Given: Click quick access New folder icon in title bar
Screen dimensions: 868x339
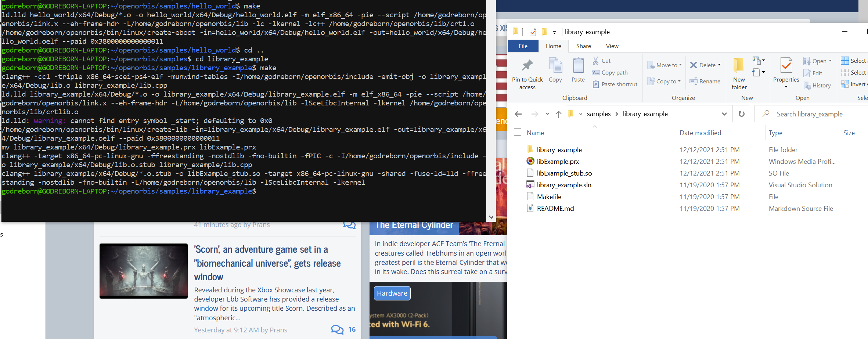Looking at the screenshot, I should pyautogui.click(x=544, y=32).
